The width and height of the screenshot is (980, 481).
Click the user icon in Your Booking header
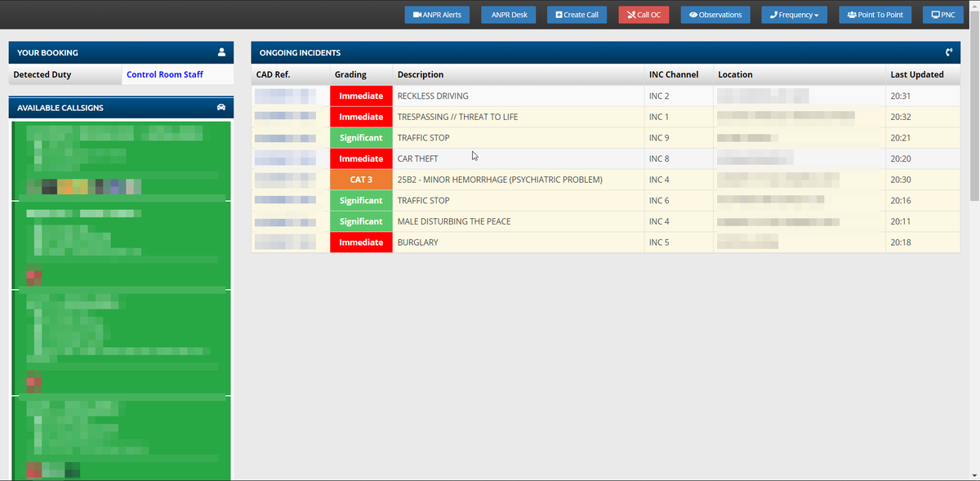pos(221,52)
